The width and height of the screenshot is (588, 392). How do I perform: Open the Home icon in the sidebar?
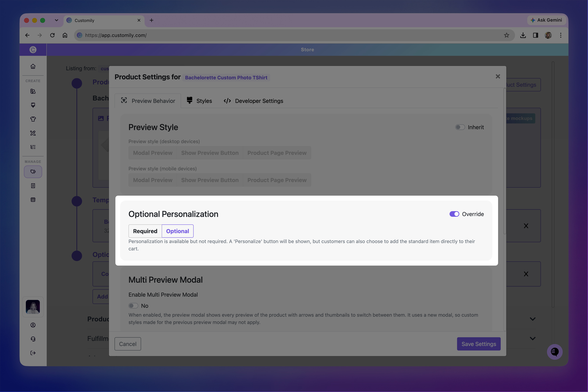click(33, 66)
